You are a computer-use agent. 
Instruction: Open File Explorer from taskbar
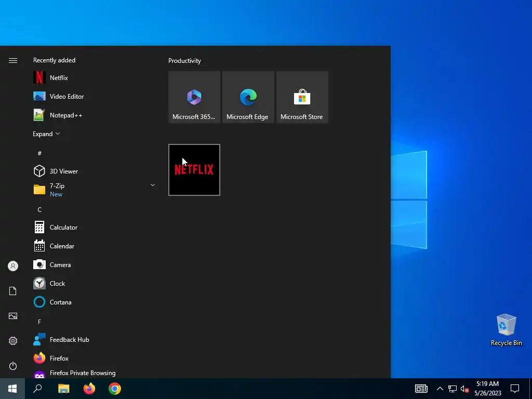[x=63, y=389]
